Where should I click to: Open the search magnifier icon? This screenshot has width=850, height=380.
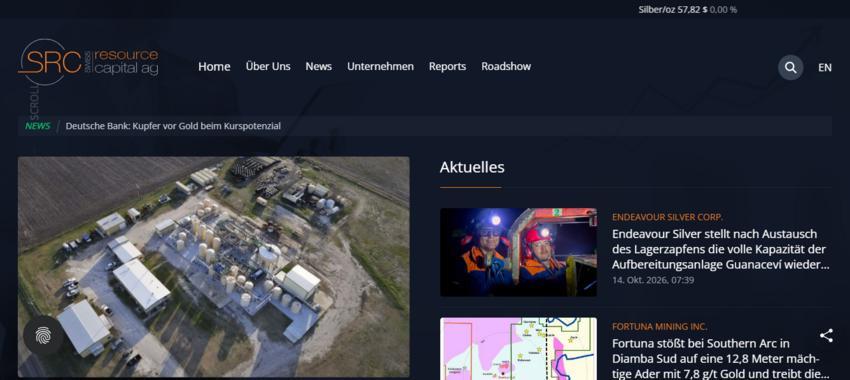(x=790, y=68)
